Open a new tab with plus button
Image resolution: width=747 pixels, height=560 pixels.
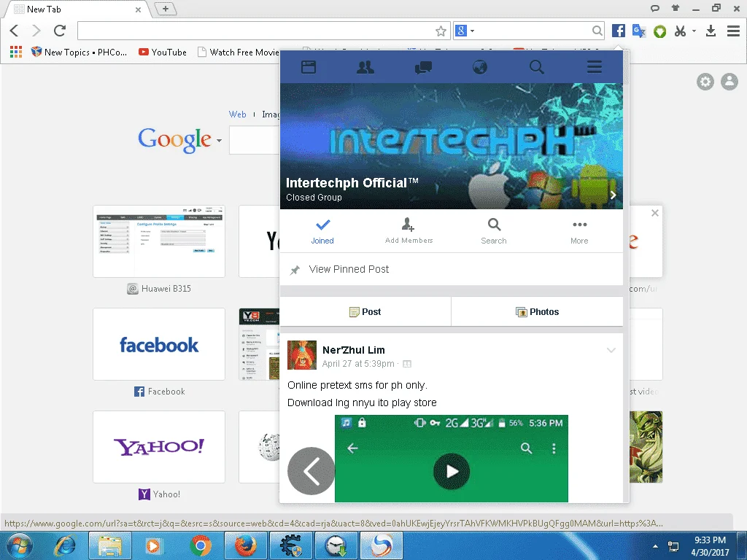click(166, 9)
